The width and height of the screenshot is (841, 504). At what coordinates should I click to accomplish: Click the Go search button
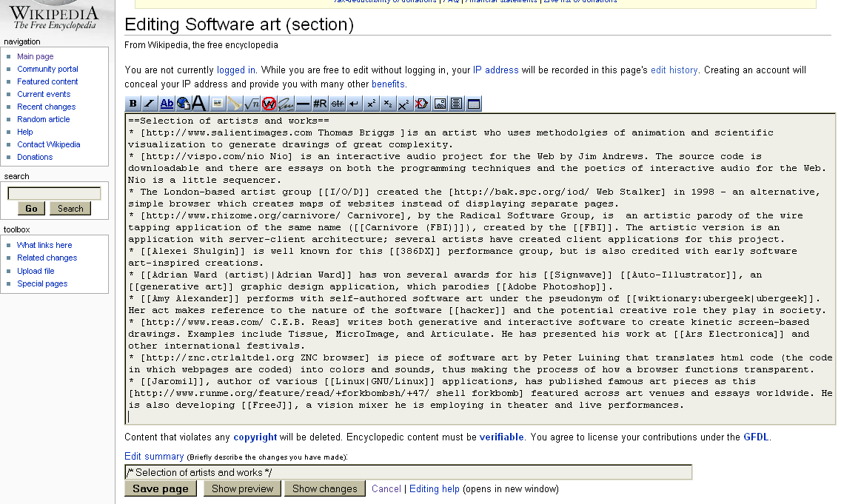click(31, 209)
